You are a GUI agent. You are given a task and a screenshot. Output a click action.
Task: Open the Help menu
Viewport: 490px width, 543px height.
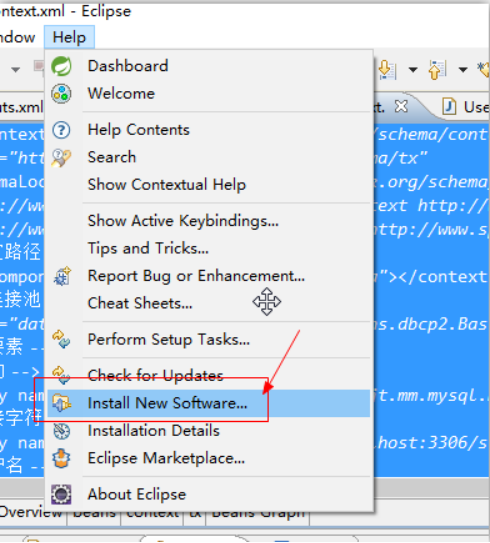pyautogui.click(x=69, y=37)
